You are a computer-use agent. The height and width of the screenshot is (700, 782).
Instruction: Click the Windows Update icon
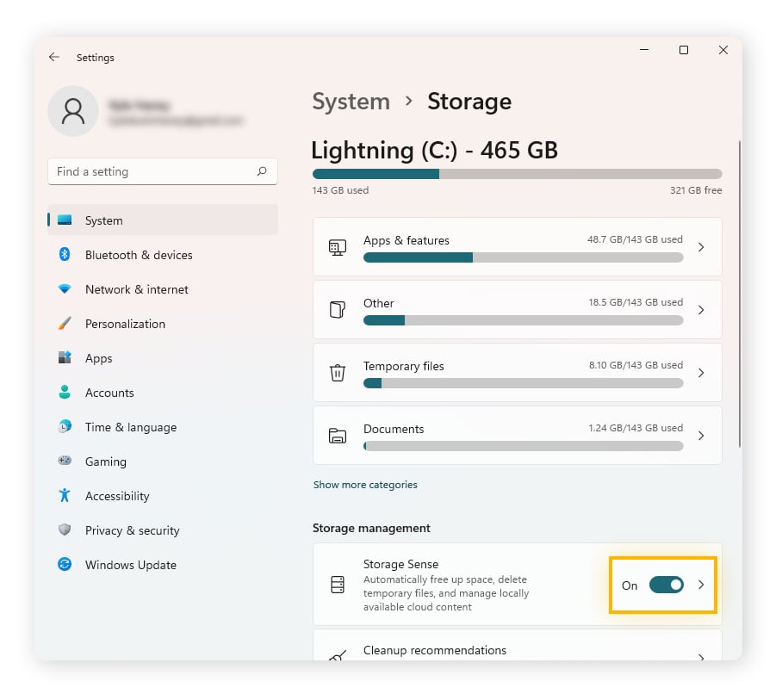coord(66,565)
